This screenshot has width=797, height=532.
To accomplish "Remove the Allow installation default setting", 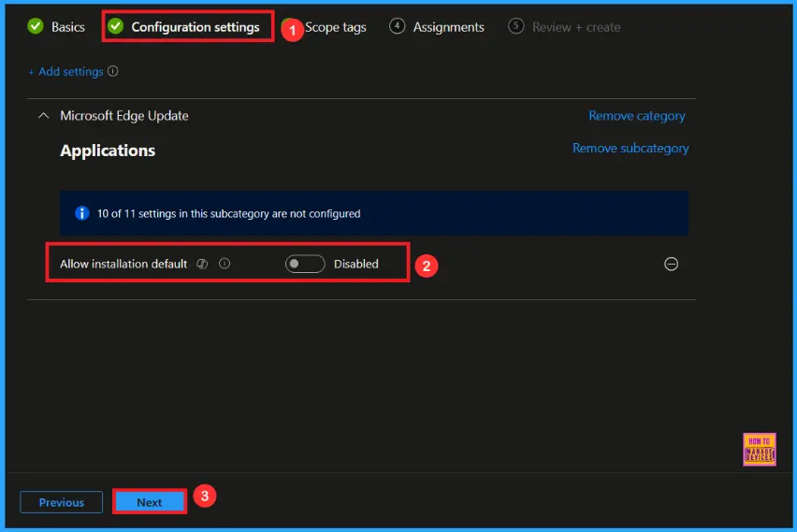I will click(671, 264).
